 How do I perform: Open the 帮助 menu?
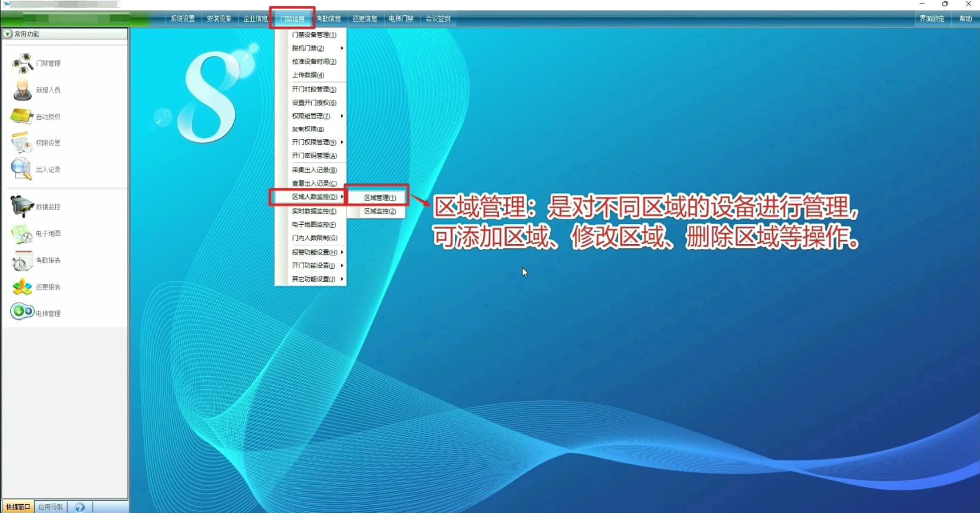click(x=966, y=19)
